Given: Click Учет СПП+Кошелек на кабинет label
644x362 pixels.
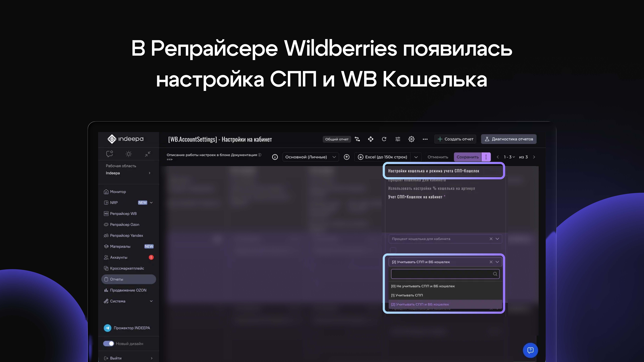Looking at the screenshot, I should [415, 197].
